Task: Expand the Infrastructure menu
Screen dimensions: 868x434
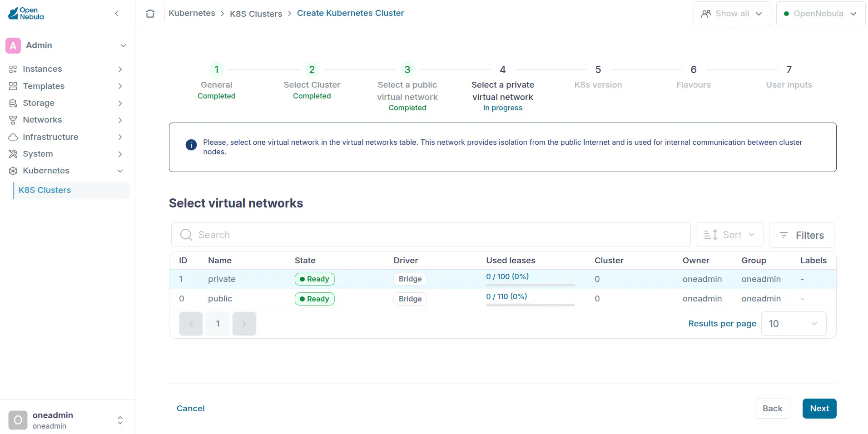Action: [x=120, y=137]
